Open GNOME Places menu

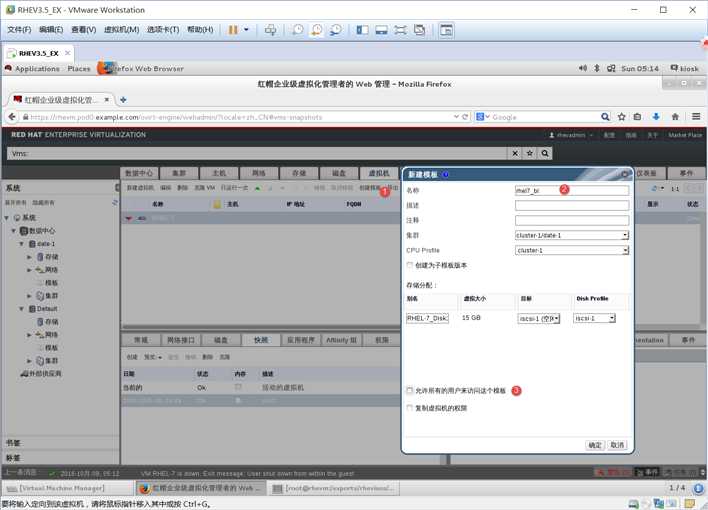79,69
